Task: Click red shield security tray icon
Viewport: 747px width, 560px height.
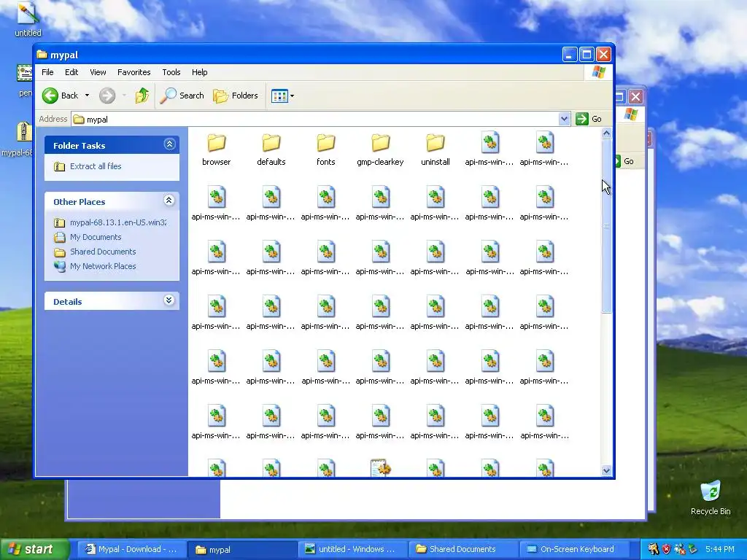Action: point(666,549)
